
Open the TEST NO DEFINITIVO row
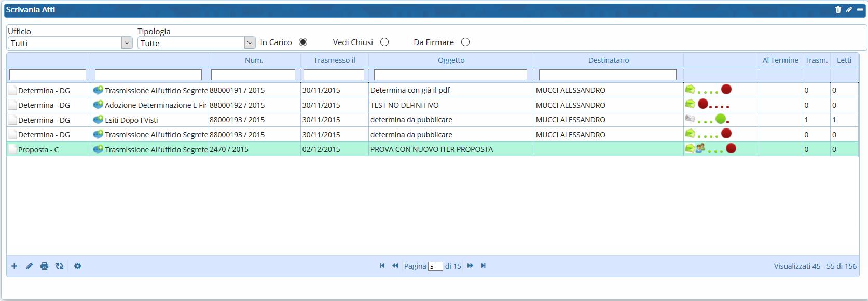click(404, 105)
